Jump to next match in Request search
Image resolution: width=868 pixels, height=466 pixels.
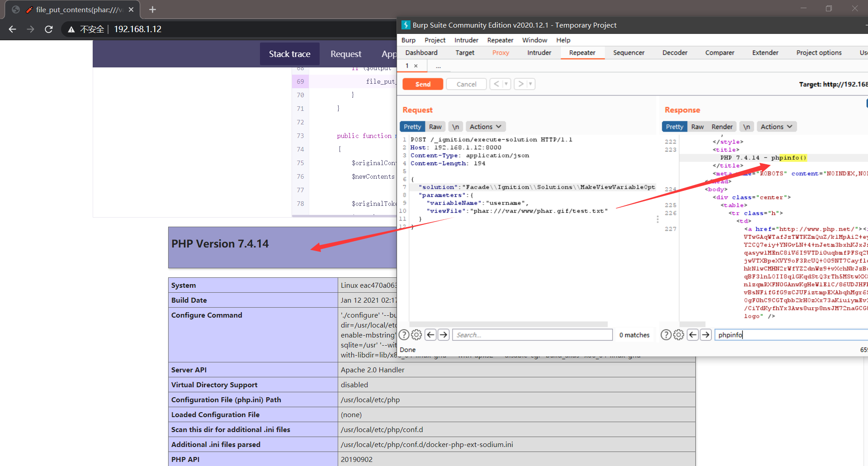point(444,335)
